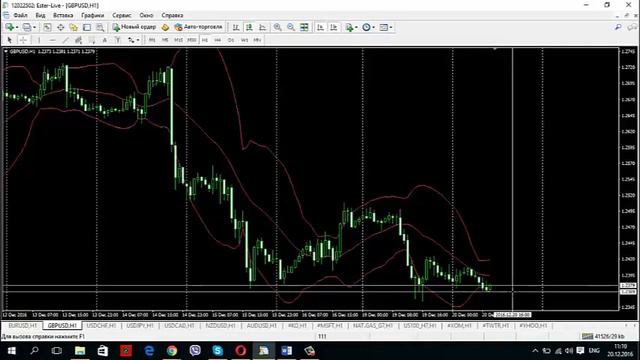Image resolution: width=640 pixels, height=360 pixels.
Task: Draw a horizontal line tool
Action: tap(52, 40)
